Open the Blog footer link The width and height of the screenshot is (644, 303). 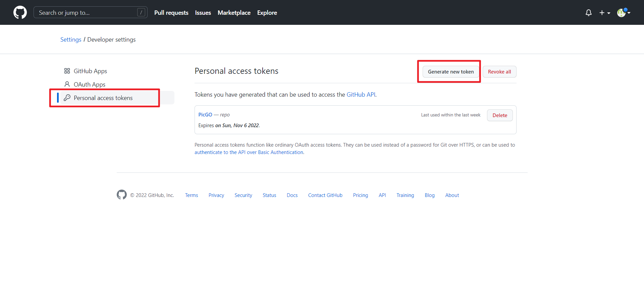[x=430, y=195]
